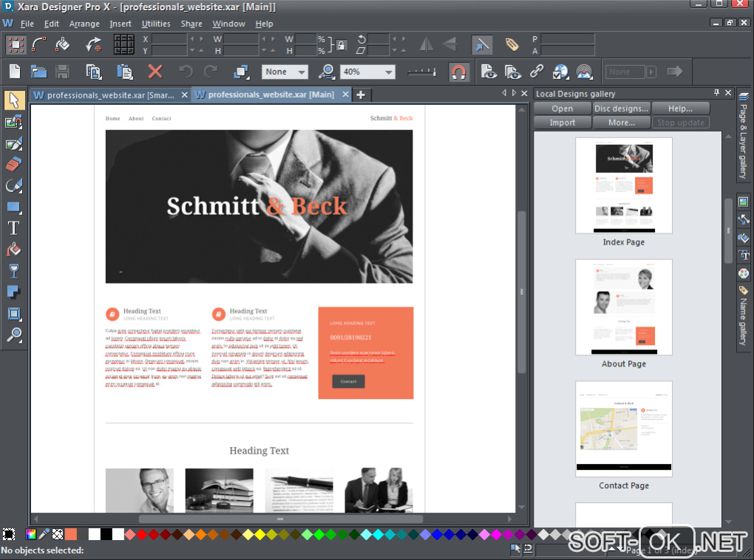754x560 pixels.
Task: Open the Arrange menu
Action: (x=84, y=24)
